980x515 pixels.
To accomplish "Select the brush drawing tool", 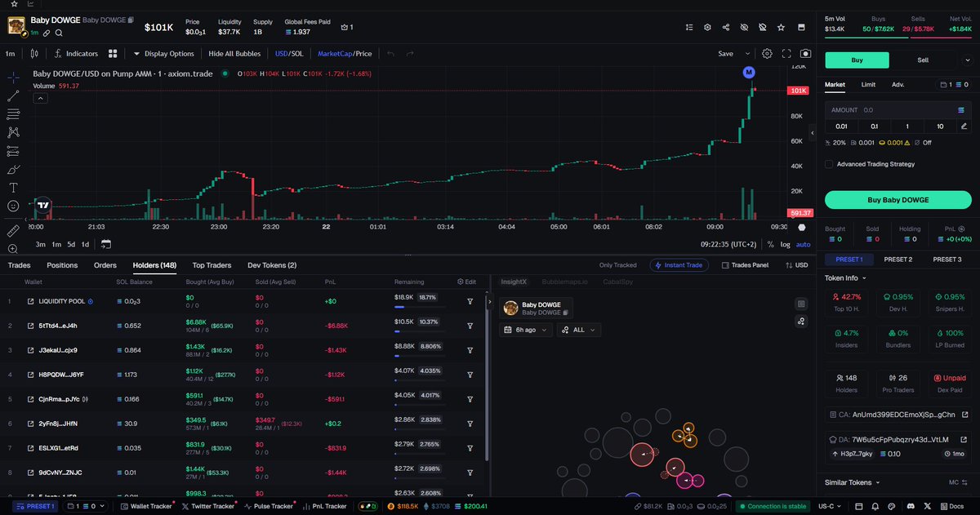I will coord(13,170).
